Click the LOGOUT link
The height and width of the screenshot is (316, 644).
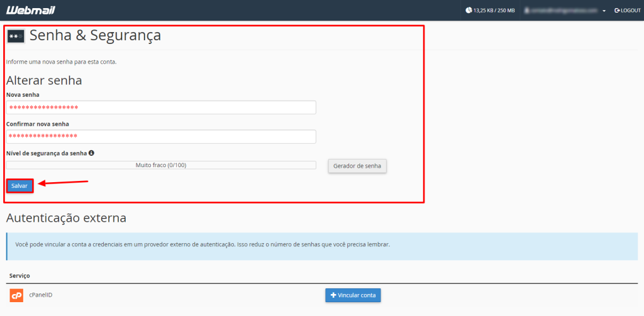coord(628,10)
